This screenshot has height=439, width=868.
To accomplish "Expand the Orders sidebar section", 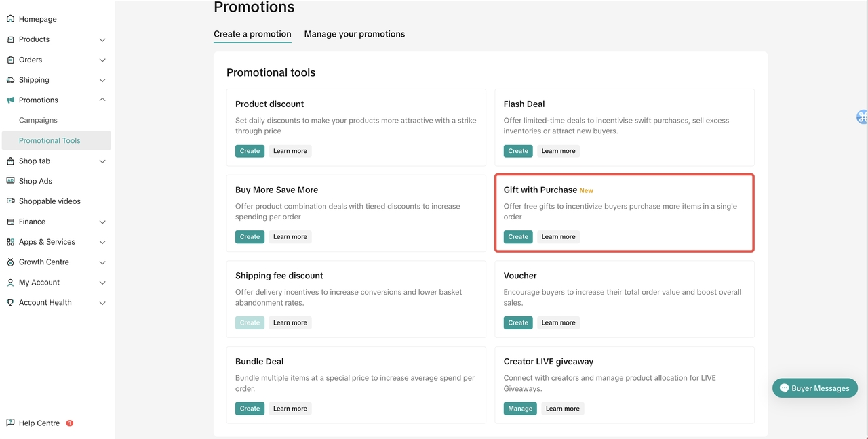I will pos(102,60).
